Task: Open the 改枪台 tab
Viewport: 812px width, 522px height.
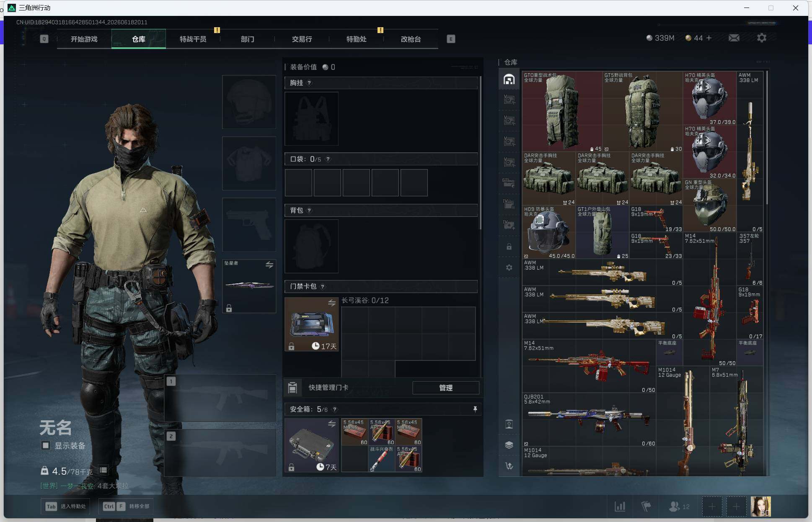Action: tap(411, 39)
